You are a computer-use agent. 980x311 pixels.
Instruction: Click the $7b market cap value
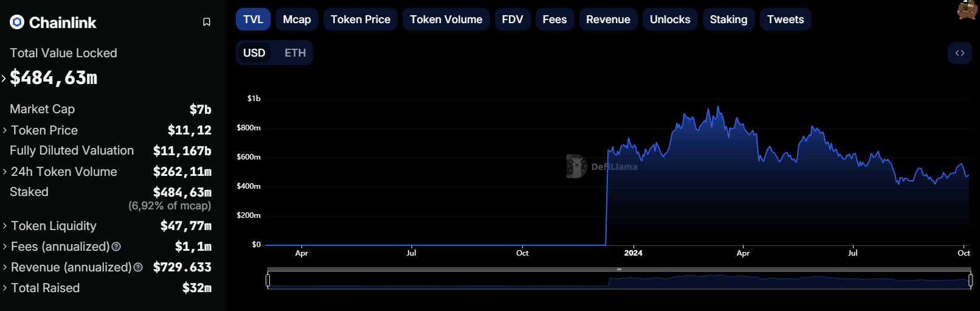click(200, 110)
